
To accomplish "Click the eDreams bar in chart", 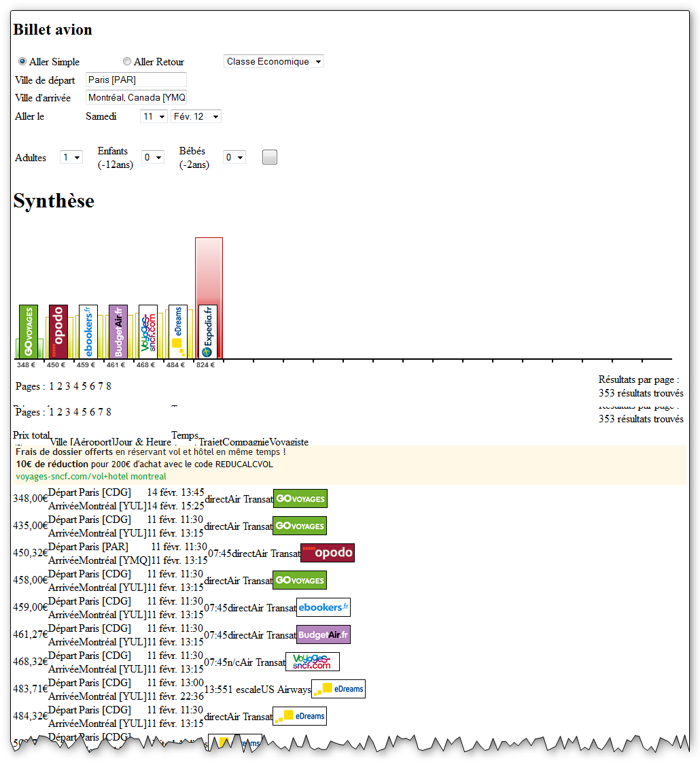I will click(x=177, y=331).
